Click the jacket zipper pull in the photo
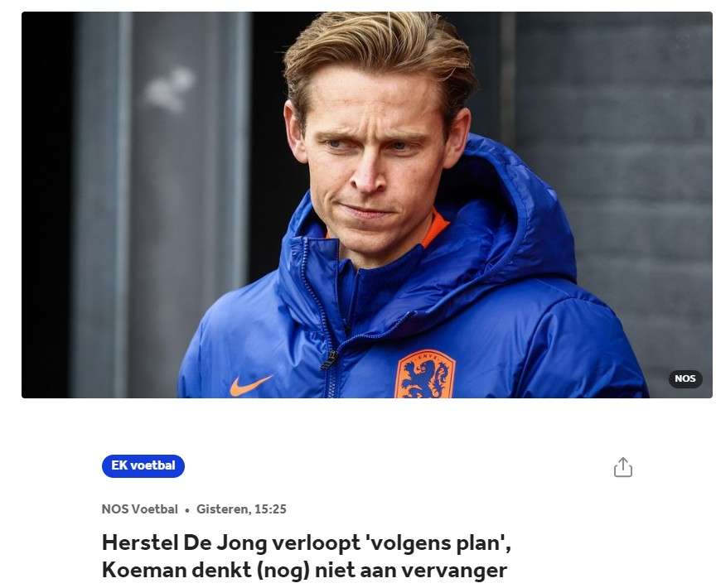The width and height of the screenshot is (716, 588). tap(329, 360)
